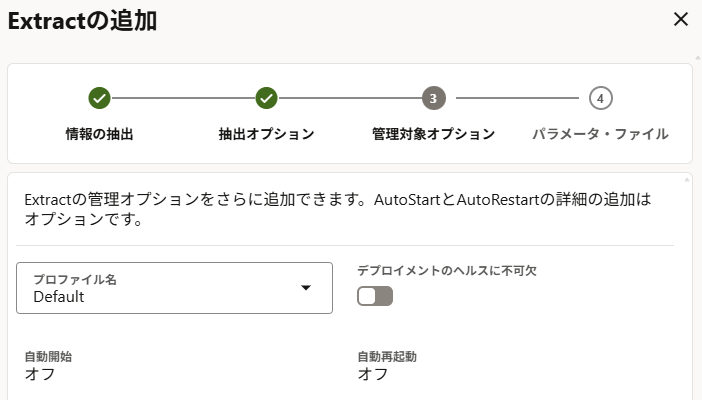Screen dimensions: 702x400
Task: Close the Extractの追加 dialog
Action: [x=681, y=19]
